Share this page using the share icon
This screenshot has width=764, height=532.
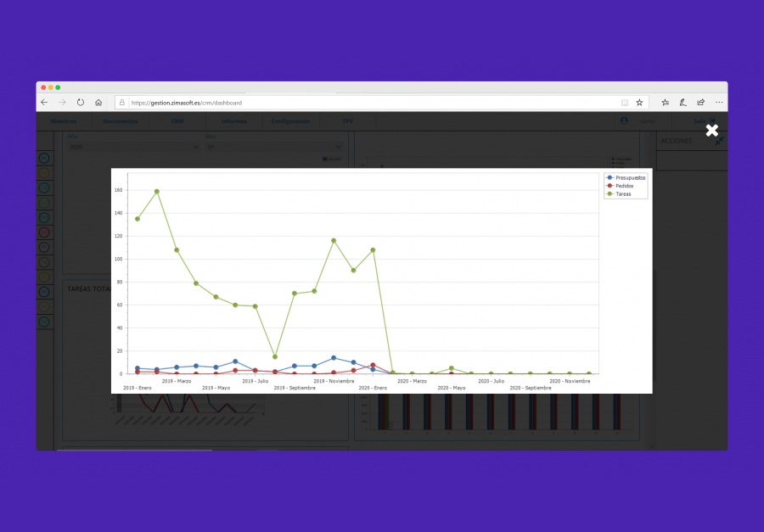point(700,103)
